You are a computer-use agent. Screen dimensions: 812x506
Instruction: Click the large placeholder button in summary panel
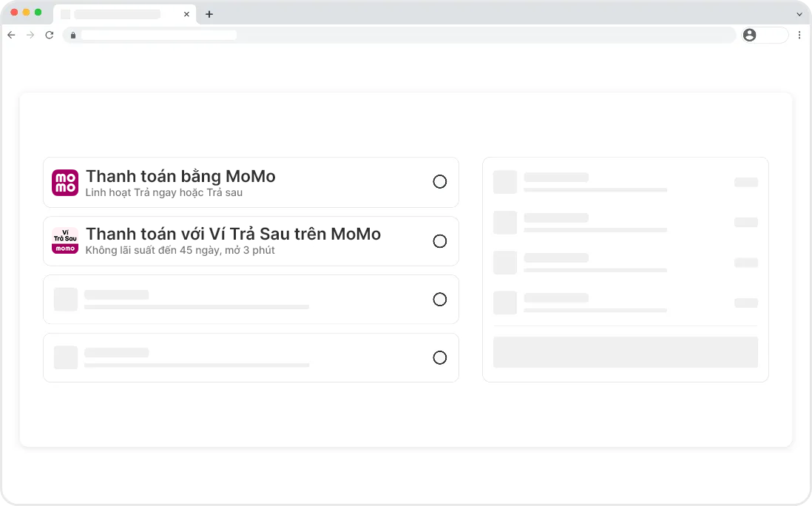tap(625, 352)
